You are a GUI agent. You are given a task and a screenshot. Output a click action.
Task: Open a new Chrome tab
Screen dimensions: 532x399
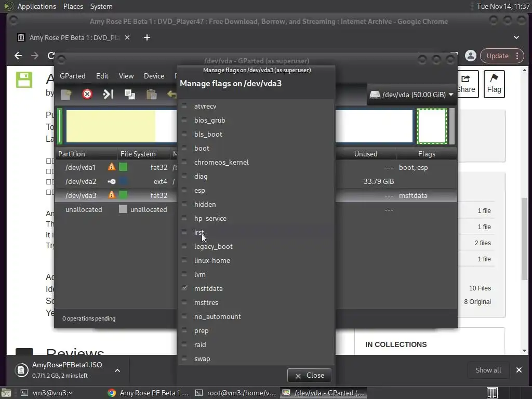[147, 37]
